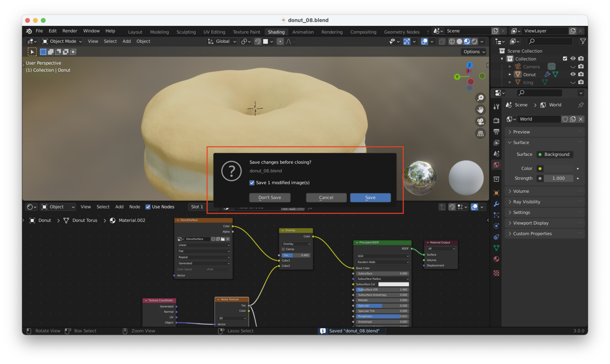This screenshot has height=364, width=610.
Task: Adjust the Roughness slider in Principled BSDF
Action: tap(382, 316)
